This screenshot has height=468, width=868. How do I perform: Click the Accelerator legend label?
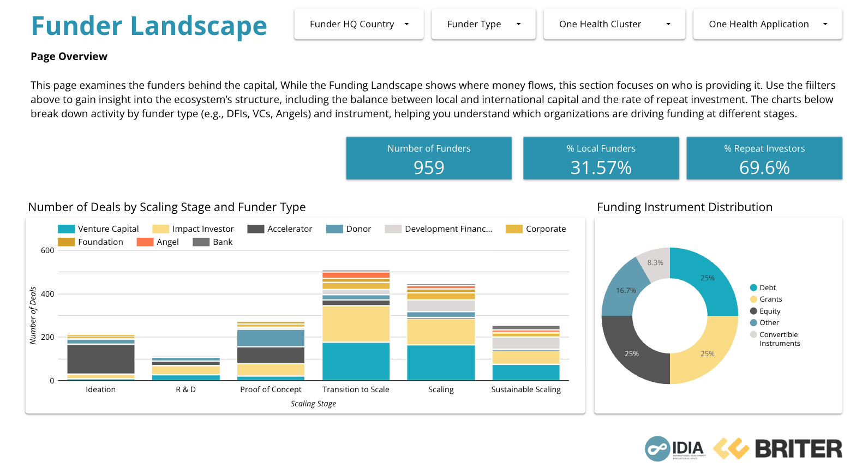tap(290, 229)
